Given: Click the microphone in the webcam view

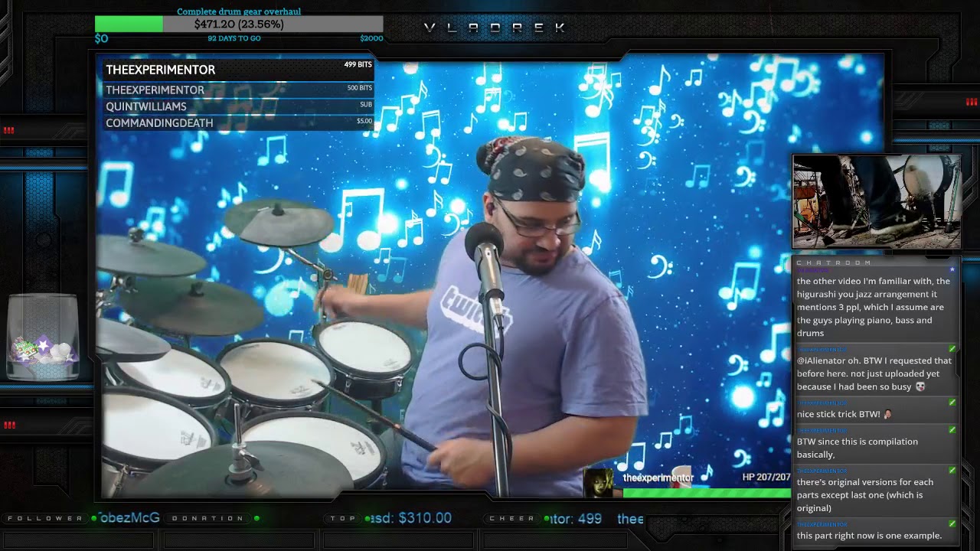Looking at the screenshot, I should (486, 260).
